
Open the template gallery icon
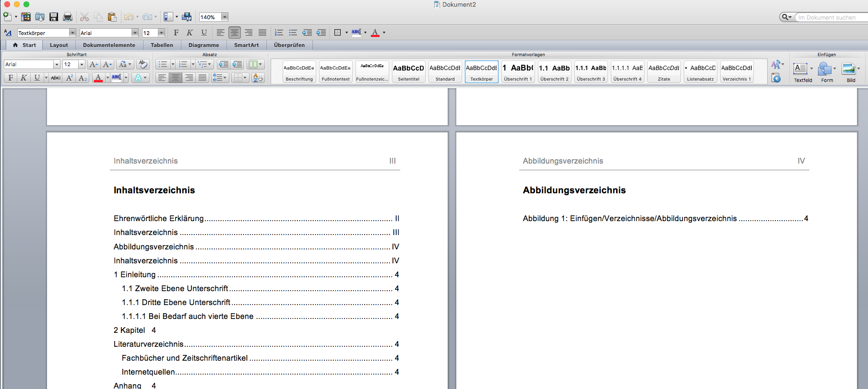click(x=26, y=17)
